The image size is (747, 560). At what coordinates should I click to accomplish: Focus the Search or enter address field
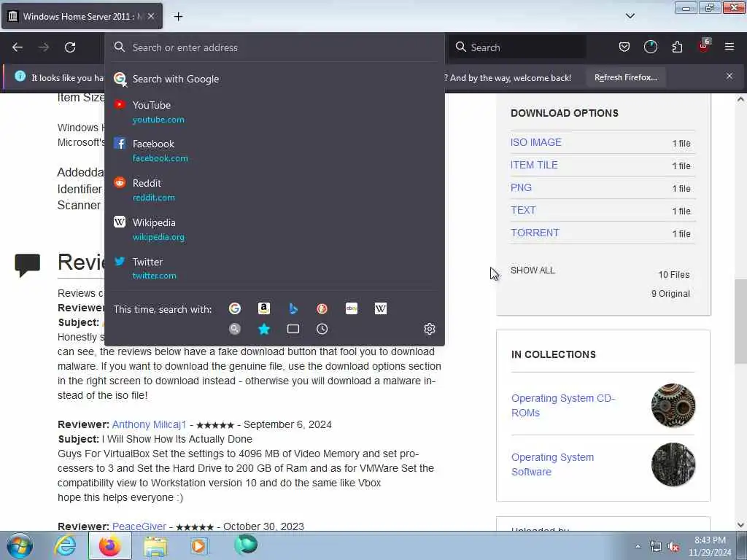274,47
